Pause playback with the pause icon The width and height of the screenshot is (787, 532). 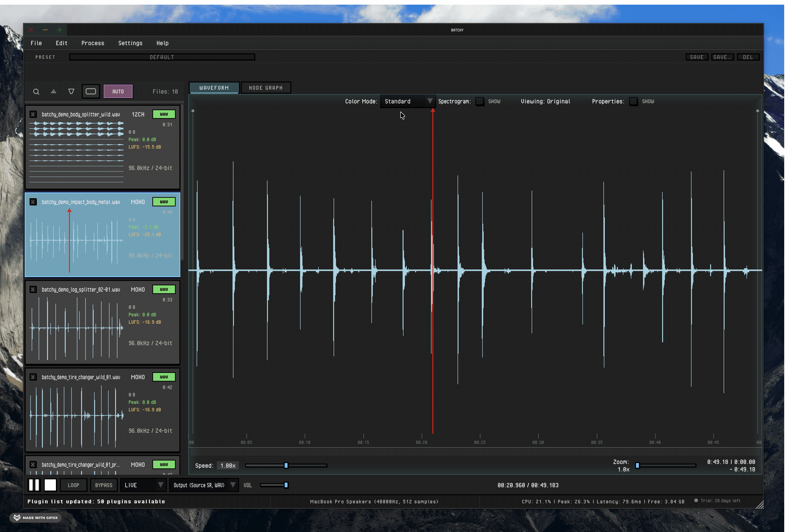coord(34,485)
